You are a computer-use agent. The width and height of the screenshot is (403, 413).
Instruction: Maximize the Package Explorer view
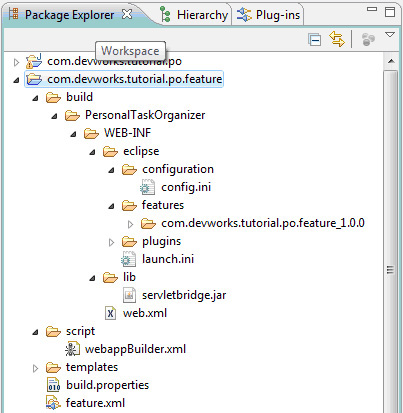coord(390,12)
